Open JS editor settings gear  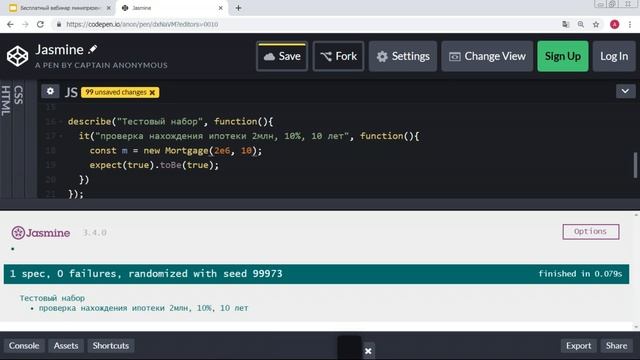[x=50, y=91]
